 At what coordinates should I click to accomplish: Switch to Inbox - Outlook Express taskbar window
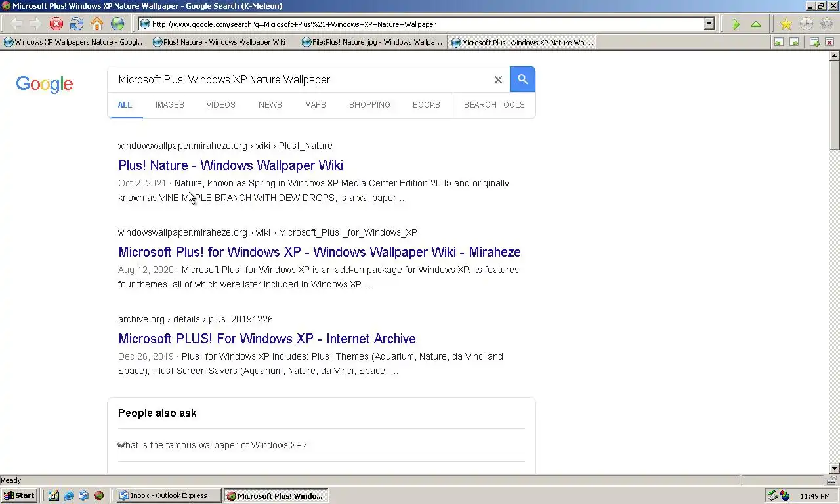(169, 495)
